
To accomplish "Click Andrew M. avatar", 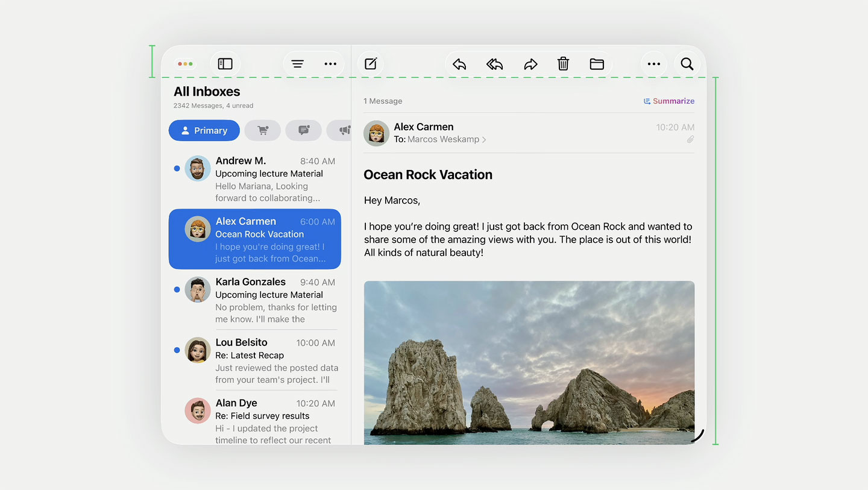I will 198,168.
